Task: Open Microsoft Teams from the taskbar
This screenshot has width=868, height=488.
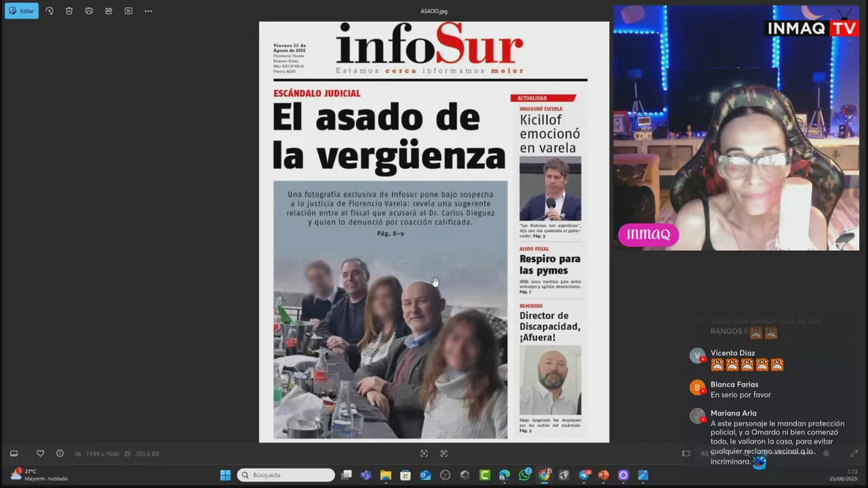Action: [x=366, y=475]
